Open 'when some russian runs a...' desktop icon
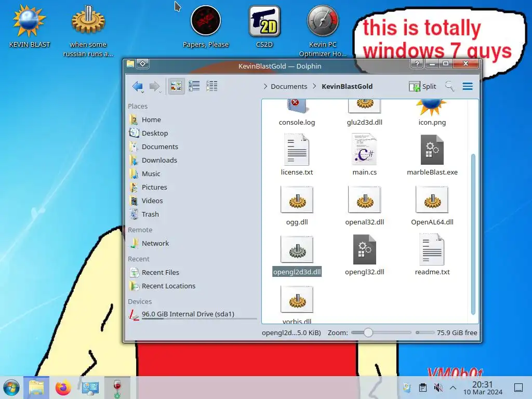 pyautogui.click(x=88, y=31)
